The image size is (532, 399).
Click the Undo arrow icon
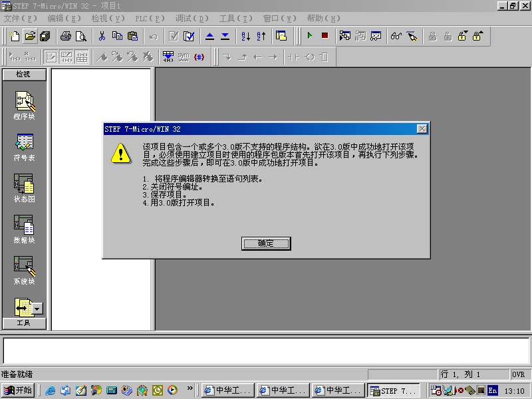coord(154,37)
